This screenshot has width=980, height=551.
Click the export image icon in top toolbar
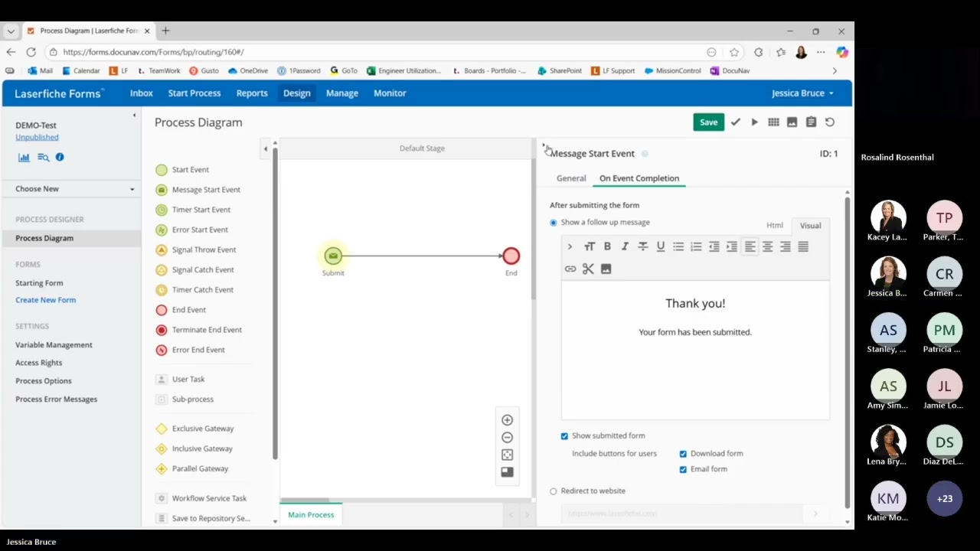792,122
